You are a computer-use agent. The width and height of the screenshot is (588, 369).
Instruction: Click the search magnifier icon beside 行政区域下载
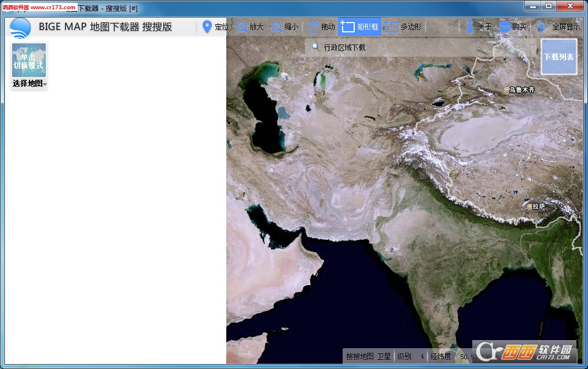316,47
